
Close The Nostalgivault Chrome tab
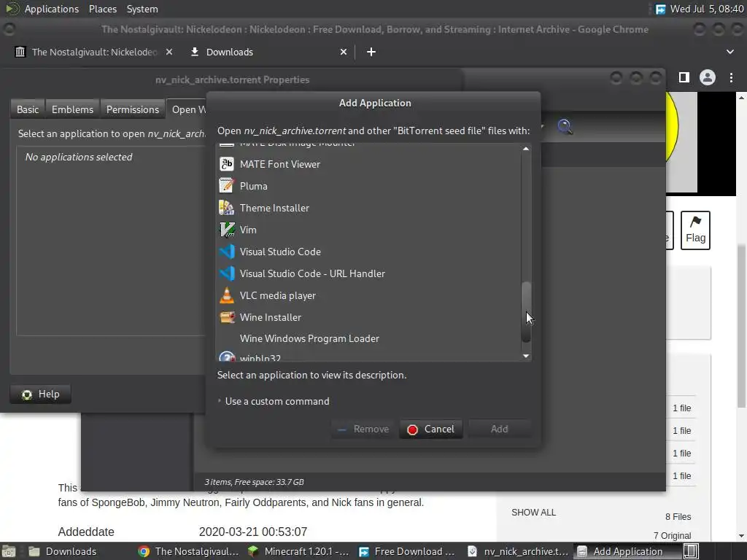point(169,52)
